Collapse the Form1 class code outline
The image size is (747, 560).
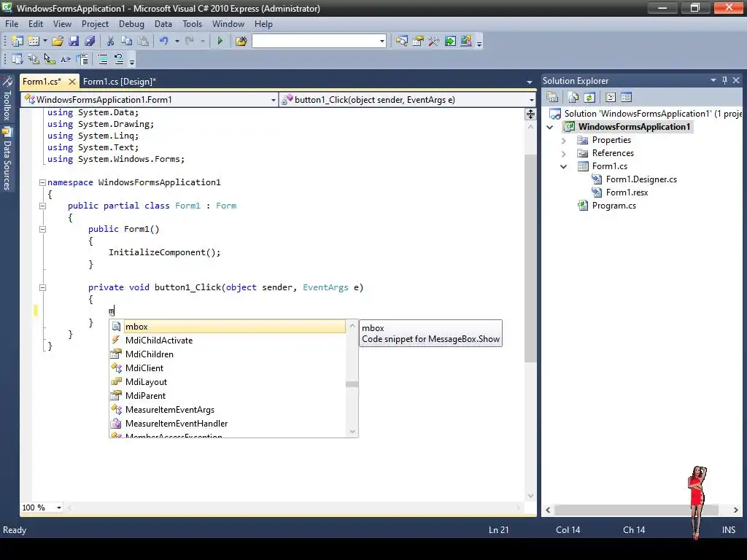pos(42,206)
